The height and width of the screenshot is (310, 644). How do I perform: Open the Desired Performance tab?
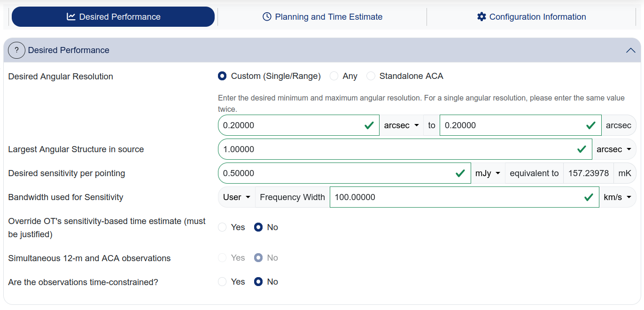click(113, 17)
